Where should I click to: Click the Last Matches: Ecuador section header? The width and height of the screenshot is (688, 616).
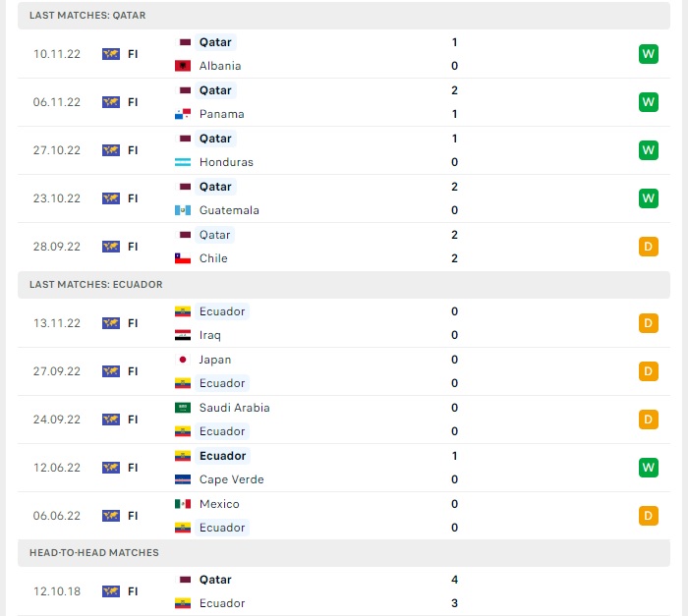pyautogui.click(x=96, y=284)
